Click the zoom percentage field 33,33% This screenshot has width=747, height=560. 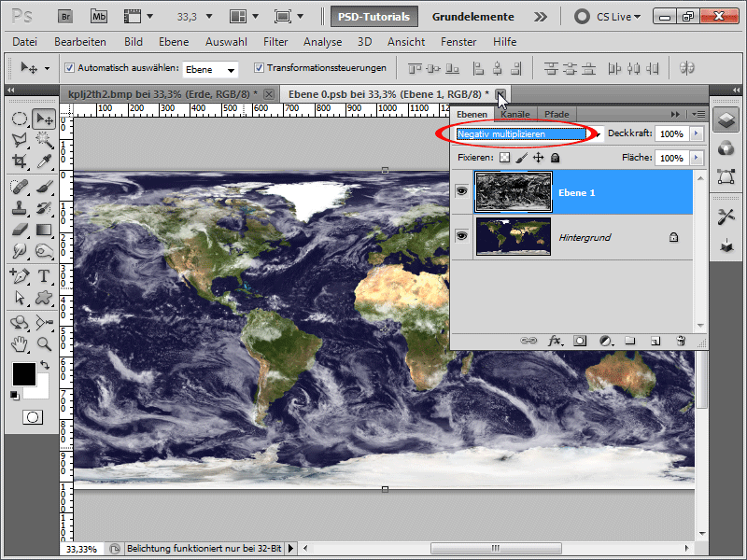click(81, 549)
